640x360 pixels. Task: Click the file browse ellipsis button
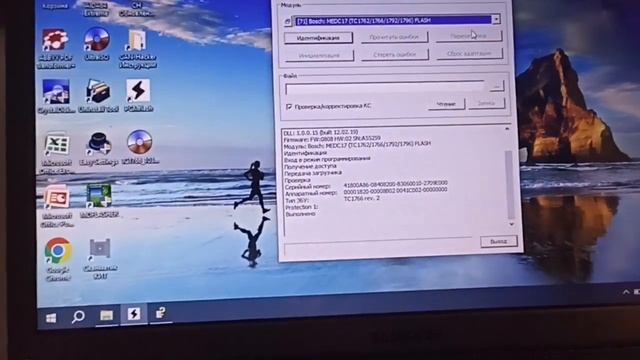496,86
